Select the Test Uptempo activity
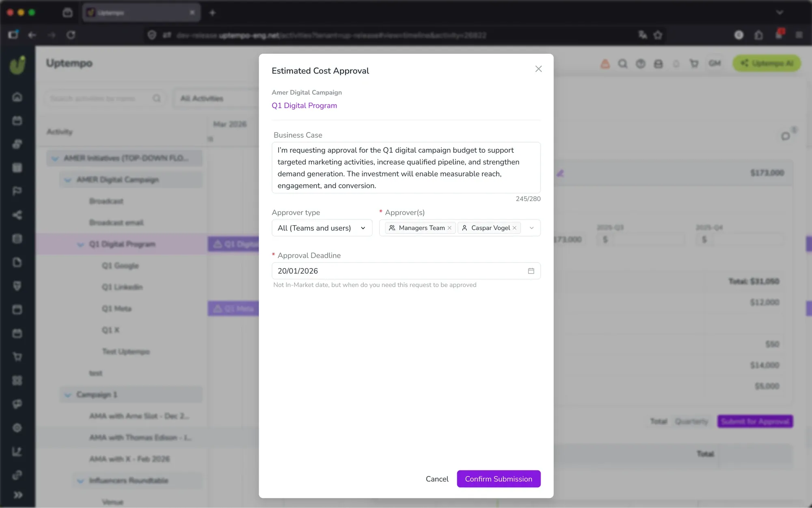Screen dimensions: 812x508 pyautogui.click(x=126, y=352)
